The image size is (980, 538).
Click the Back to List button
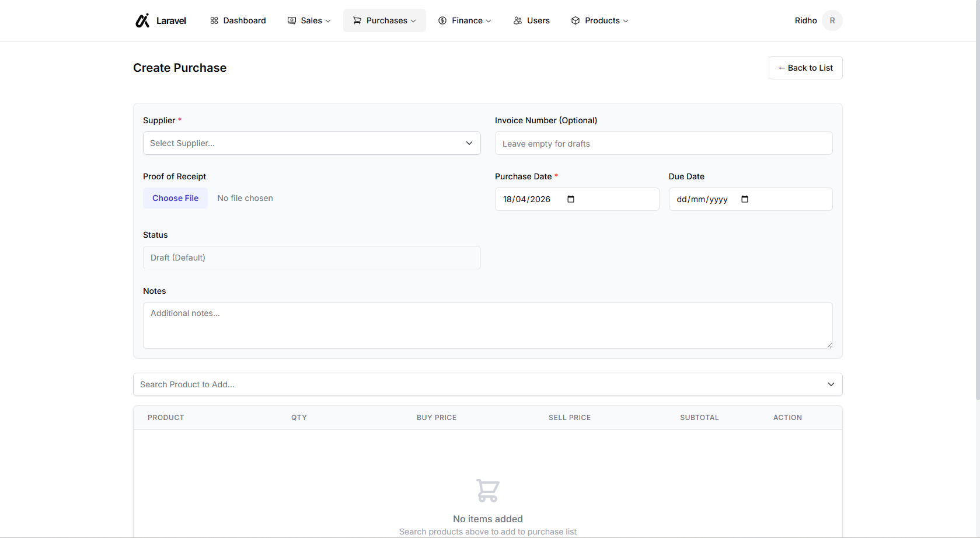[x=805, y=68]
